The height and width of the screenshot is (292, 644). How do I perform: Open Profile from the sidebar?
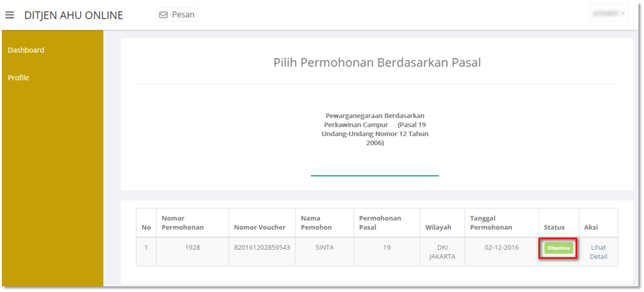19,78
